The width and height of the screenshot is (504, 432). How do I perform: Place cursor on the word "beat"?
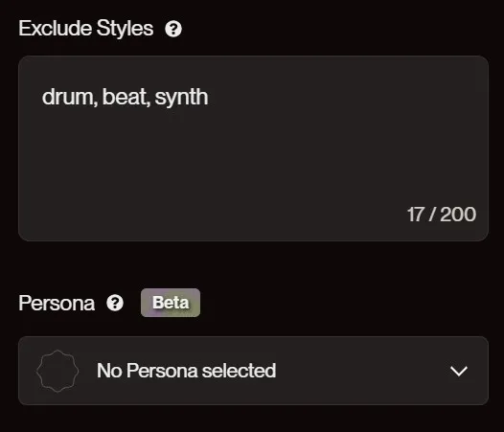click(x=124, y=97)
